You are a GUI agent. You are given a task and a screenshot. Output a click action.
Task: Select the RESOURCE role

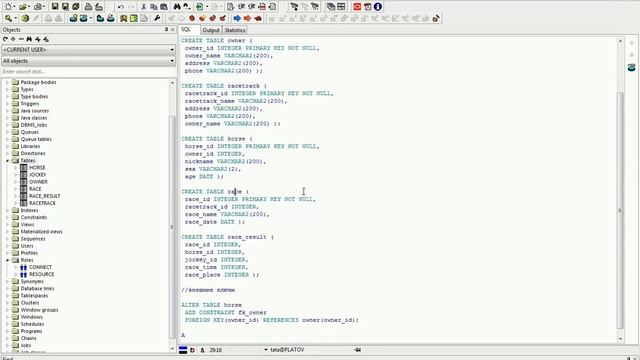pyautogui.click(x=42, y=274)
